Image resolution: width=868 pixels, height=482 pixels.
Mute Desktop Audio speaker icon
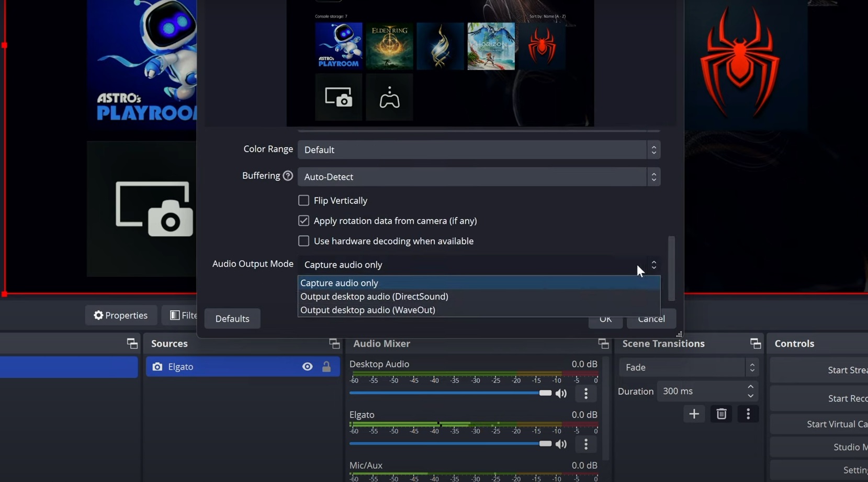point(561,394)
